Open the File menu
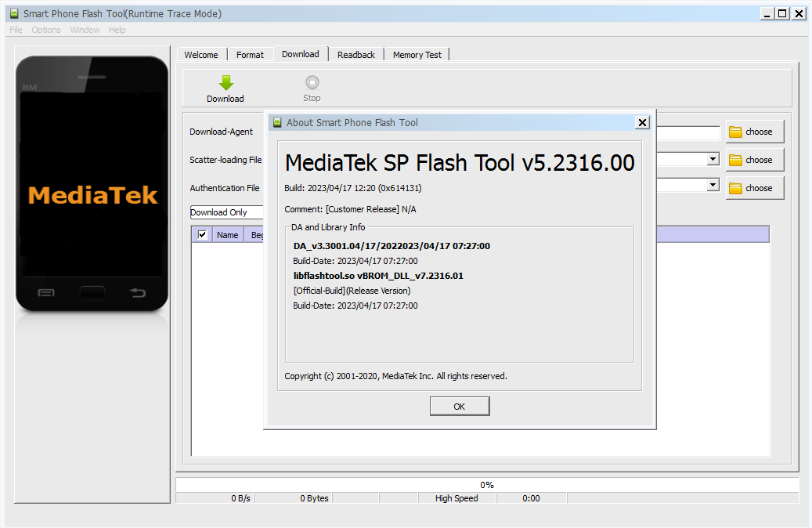Image resolution: width=812 pixels, height=528 pixels. 16,30
